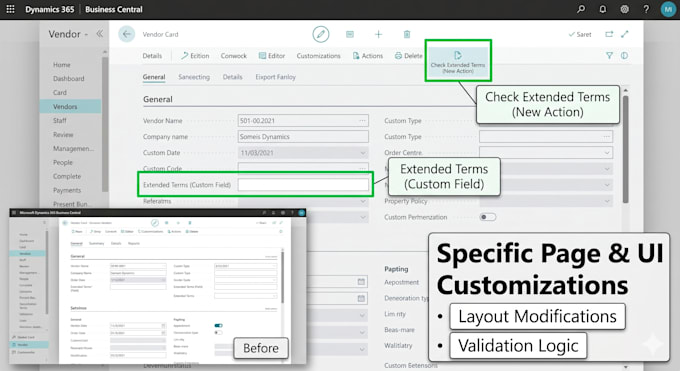
Task: Click the General section heading
Action: click(158, 99)
